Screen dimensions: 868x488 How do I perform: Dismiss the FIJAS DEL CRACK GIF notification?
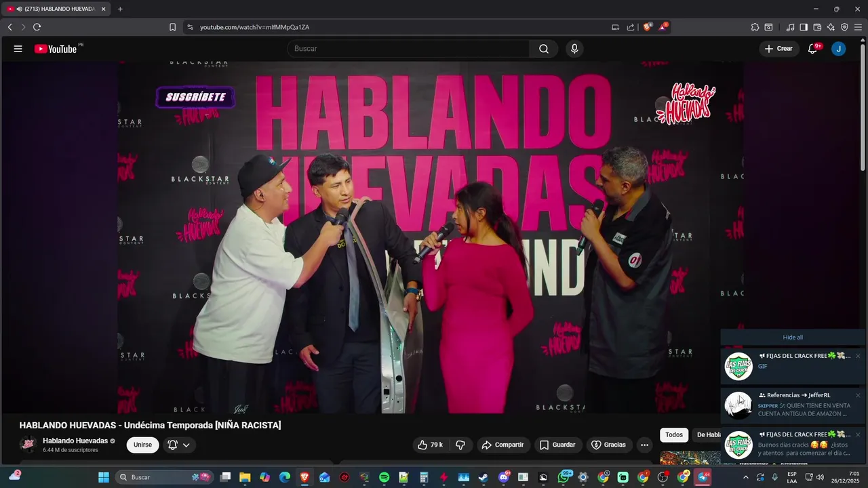pos(858,356)
